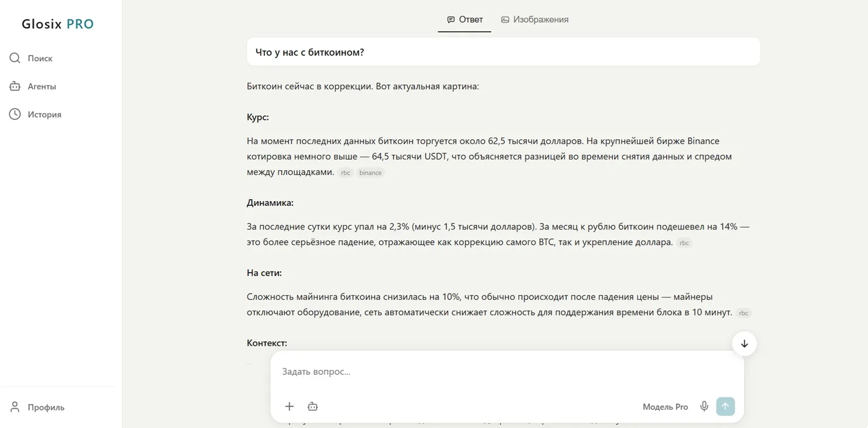The width and height of the screenshot is (868, 428).
Task: Open the rbc citation next to binance
Action: pyautogui.click(x=346, y=172)
